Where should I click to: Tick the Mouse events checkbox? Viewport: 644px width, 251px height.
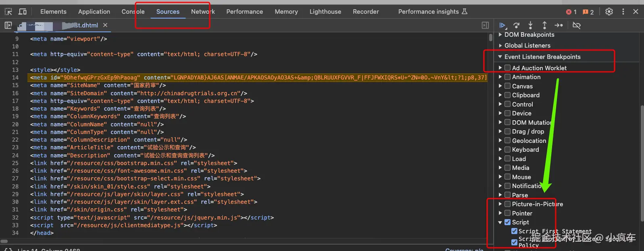coord(508,177)
